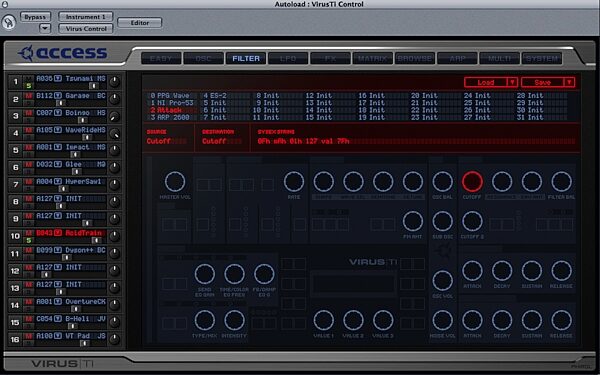This screenshot has height=375, width=600.
Task: Select part number 2 button
Action: (15, 99)
